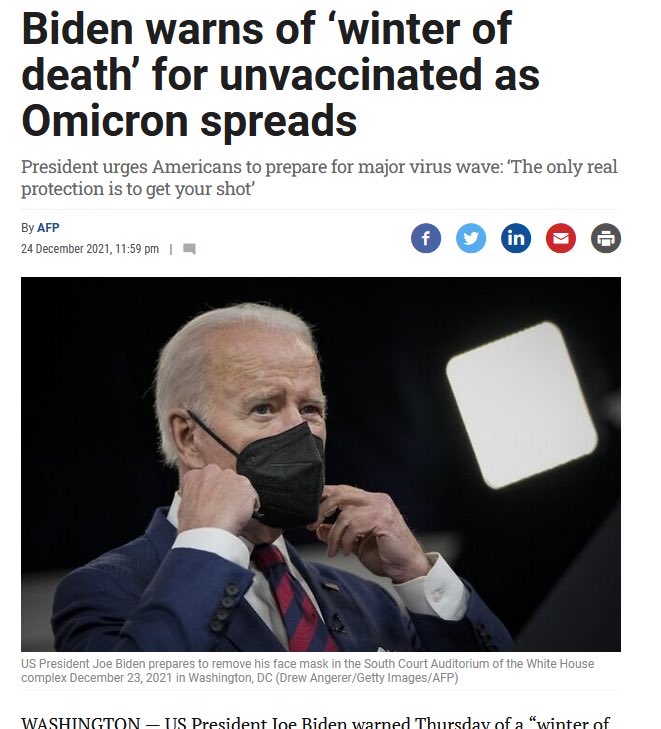Open the article's main photo
Viewport: 661px width, 729px height.
coord(321,464)
